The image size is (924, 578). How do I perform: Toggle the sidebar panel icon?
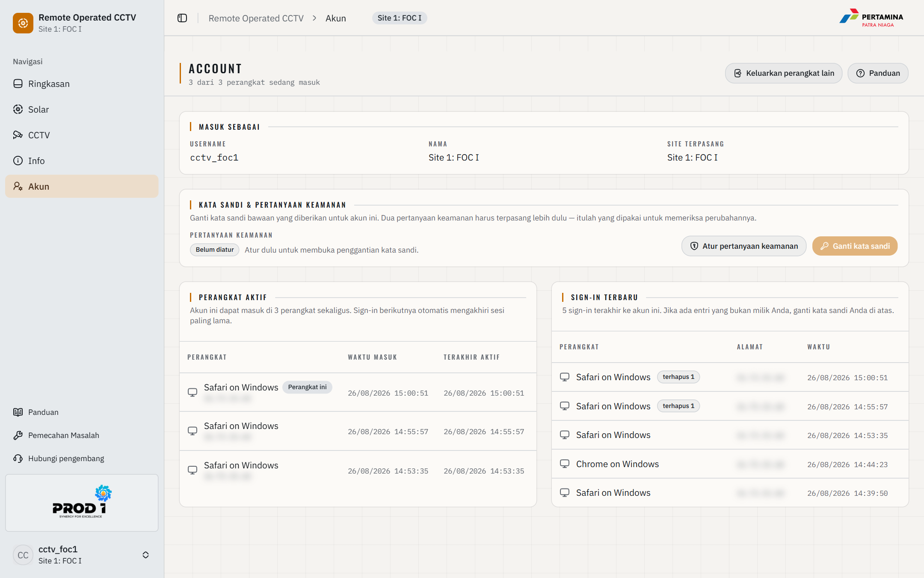pyautogui.click(x=182, y=18)
